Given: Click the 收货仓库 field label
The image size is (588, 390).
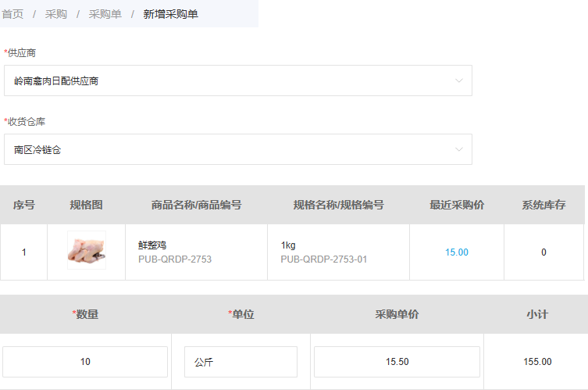Looking at the screenshot, I should point(25,122).
